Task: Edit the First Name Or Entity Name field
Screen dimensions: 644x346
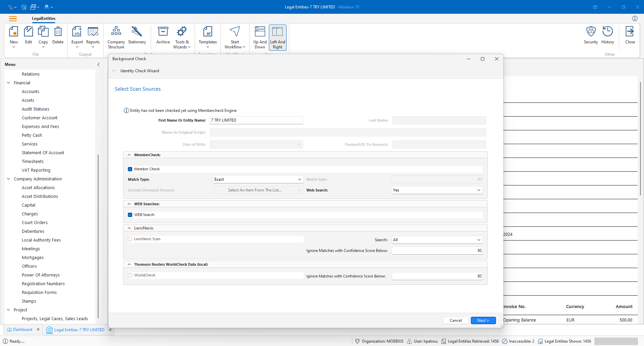Action: click(256, 120)
